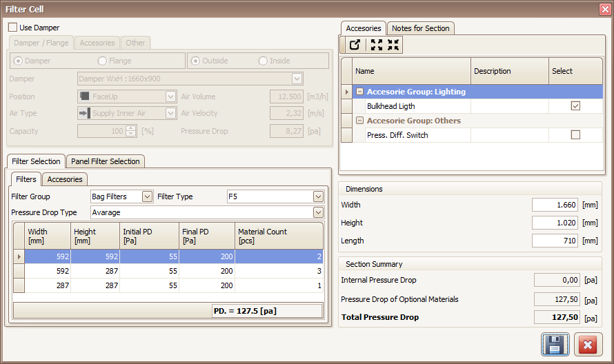Click the damper Pressure Drop 8,27 field
Screen dimensions: 614x364
(x=286, y=131)
